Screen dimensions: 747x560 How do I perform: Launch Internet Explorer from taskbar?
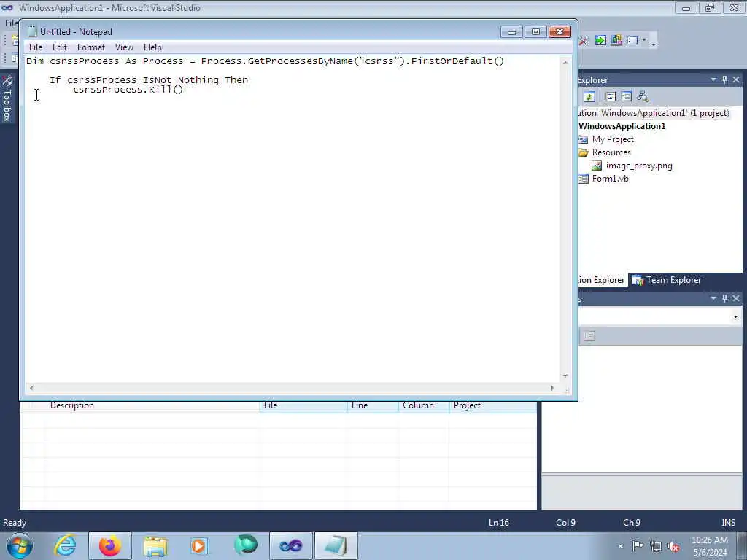click(x=65, y=545)
